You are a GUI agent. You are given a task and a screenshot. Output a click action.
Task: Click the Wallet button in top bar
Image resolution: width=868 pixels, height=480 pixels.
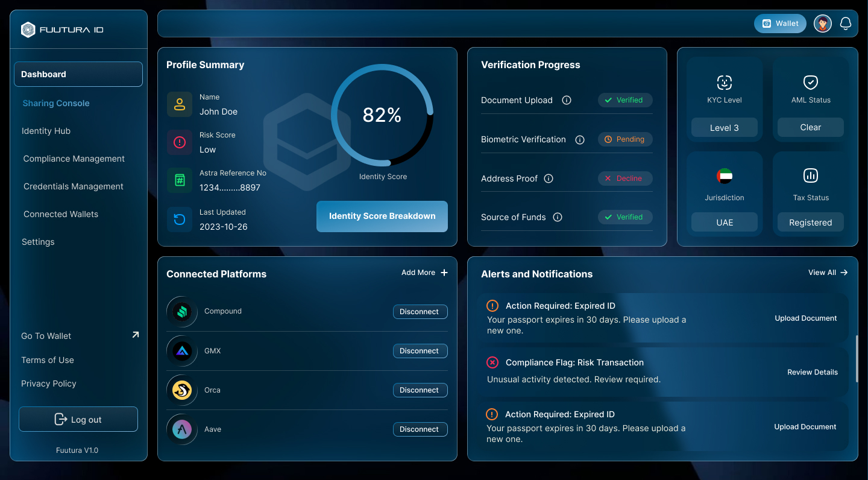[780, 24]
